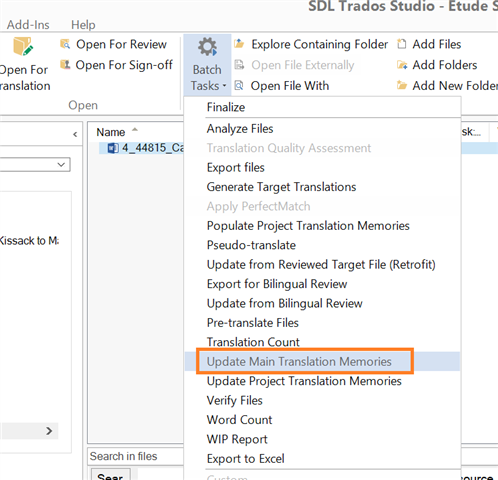Image resolution: width=498 pixels, height=480 pixels.
Task: Click the Add Files icon
Action: pos(402,44)
